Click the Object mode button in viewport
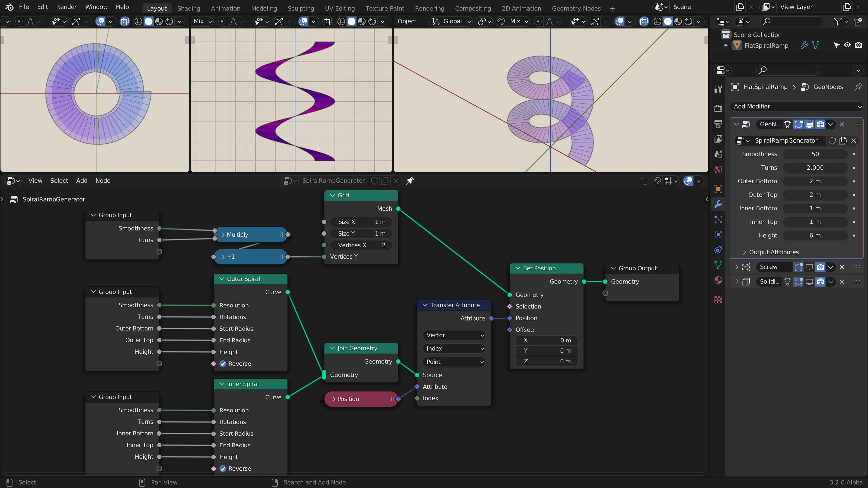868x488 pixels. pos(407,22)
